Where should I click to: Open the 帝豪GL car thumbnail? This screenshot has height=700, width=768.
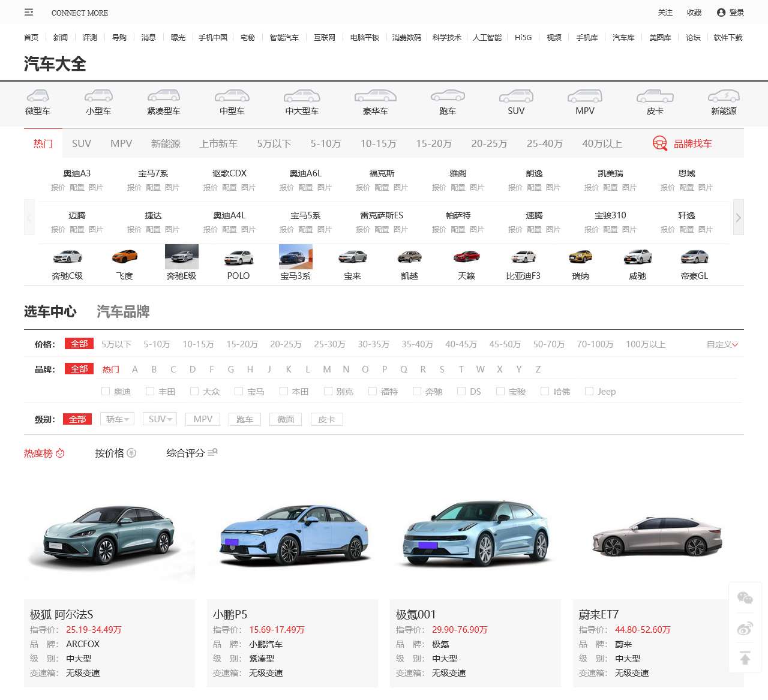(x=695, y=257)
